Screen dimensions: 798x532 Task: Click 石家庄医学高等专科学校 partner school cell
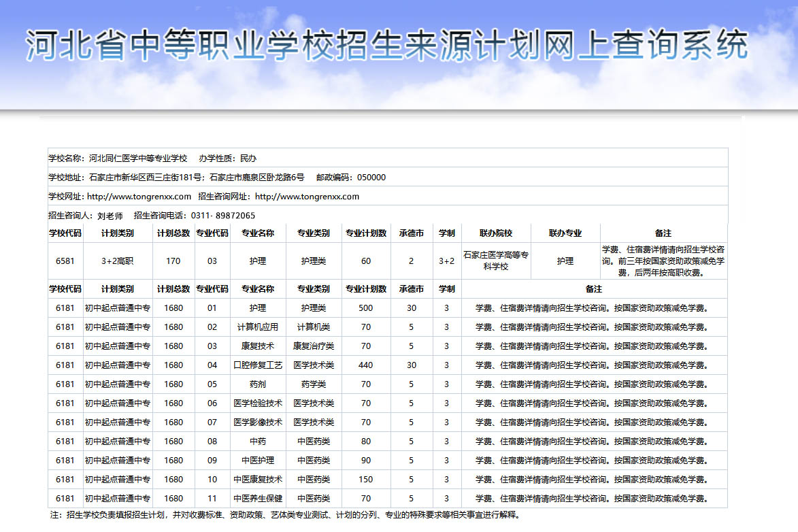496,261
